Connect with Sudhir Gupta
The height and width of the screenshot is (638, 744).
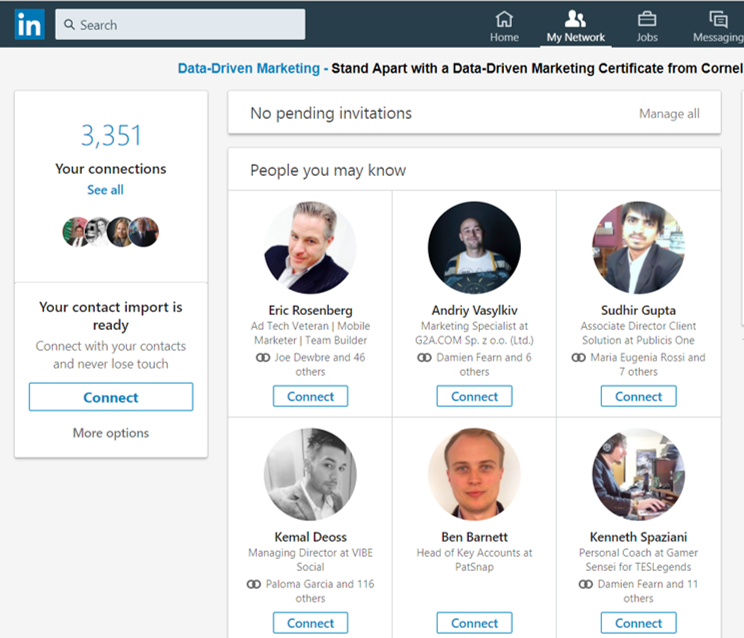pos(638,396)
